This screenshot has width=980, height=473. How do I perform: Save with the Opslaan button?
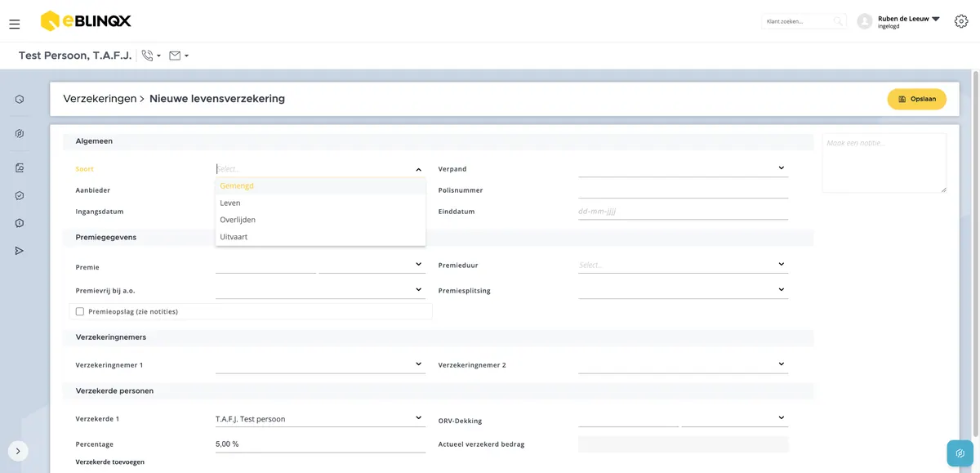916,99
